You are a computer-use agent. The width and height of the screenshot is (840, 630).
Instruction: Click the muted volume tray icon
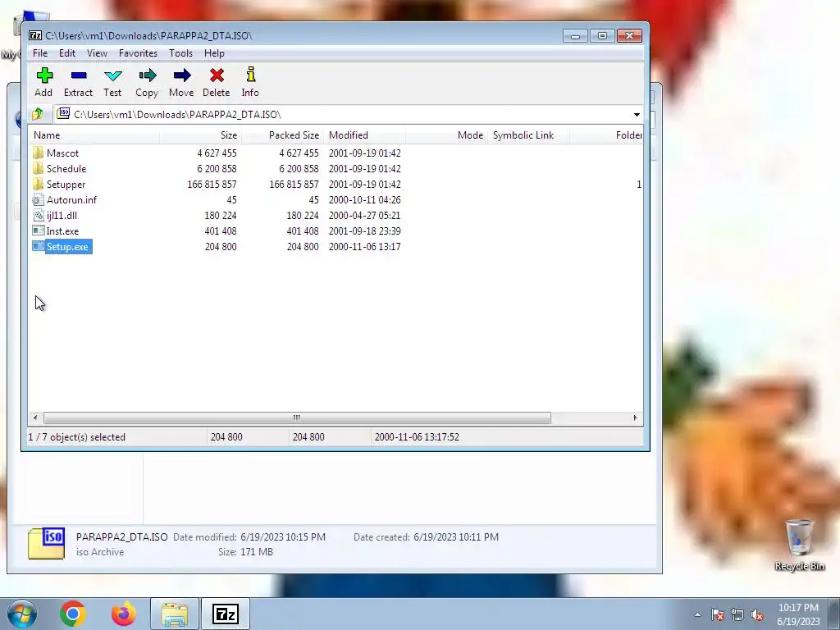[757, 614]
